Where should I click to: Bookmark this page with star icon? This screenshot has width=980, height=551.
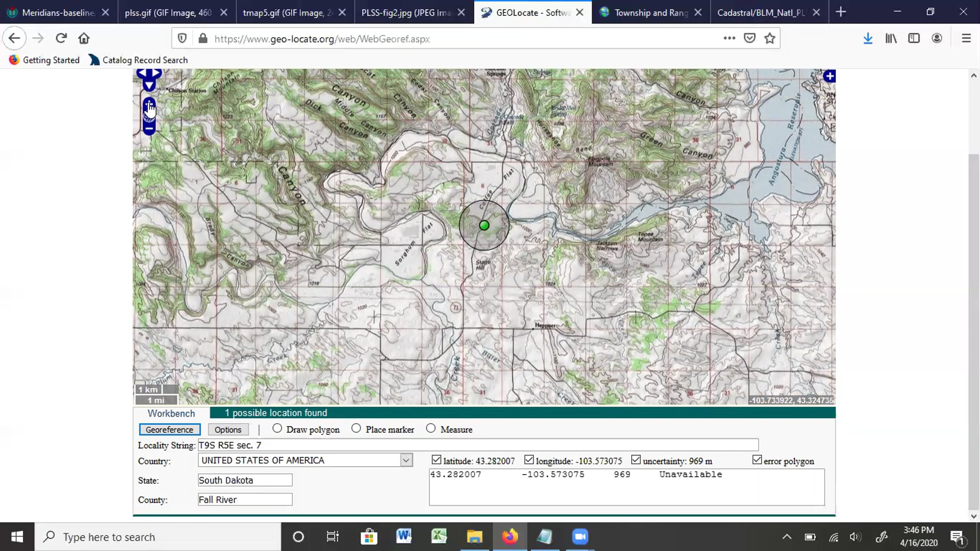pos(770,38)
